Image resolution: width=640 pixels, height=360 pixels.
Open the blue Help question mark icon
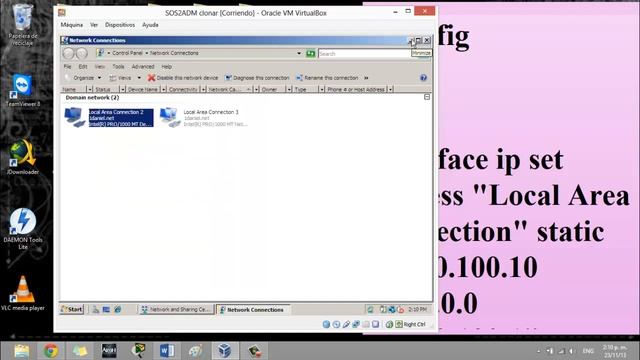pyautogui.click(x=423, y=78)
